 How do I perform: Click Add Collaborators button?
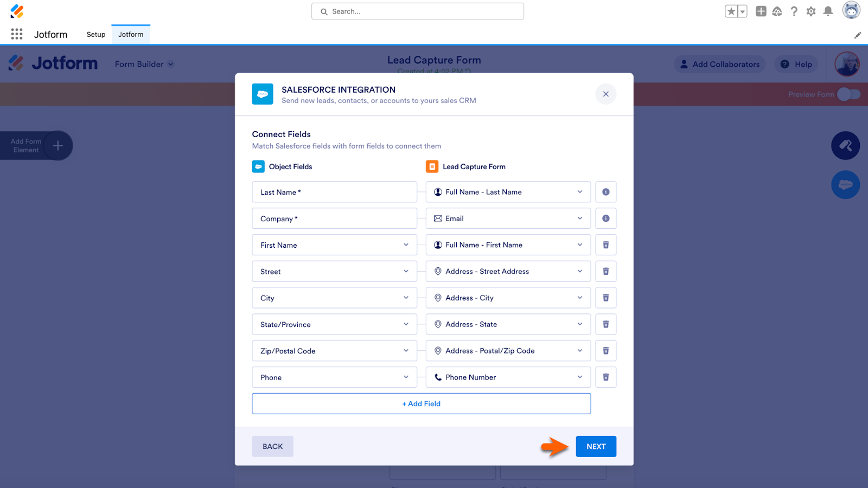[720, 64]
